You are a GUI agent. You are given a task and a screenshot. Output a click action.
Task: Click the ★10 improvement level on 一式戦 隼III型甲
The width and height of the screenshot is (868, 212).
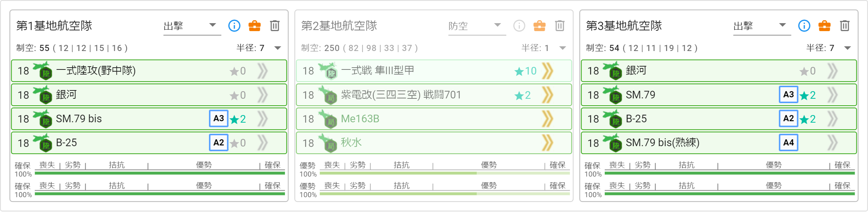pos(526,71)
